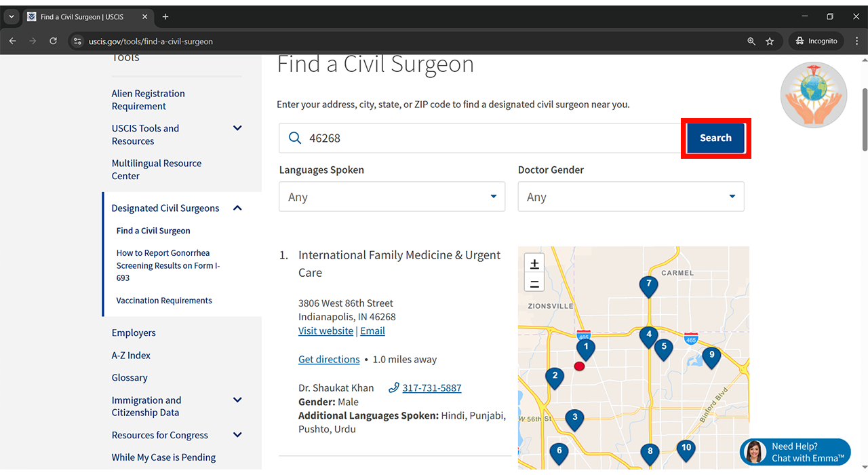Viewport: 868px width, 475px height.
Task: Open the tab search dropdown arrow
Action: [x=12, y=17]
